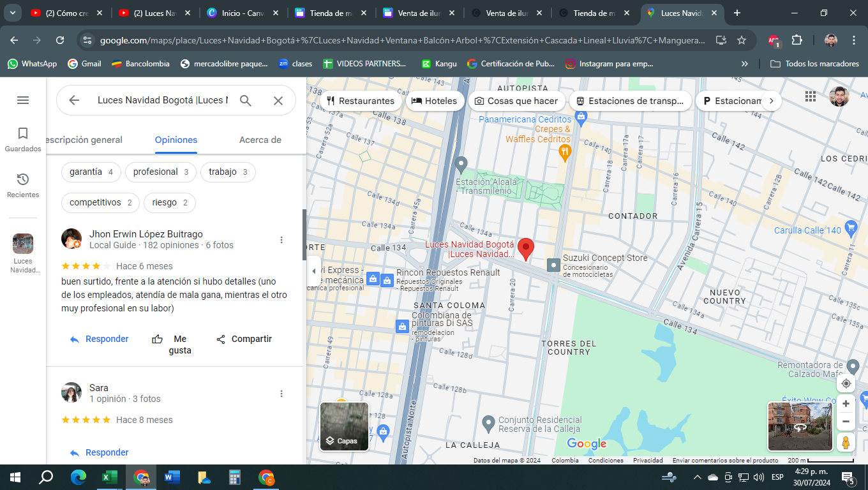Click the search magnifier icon in Maps

click(246, 100)
